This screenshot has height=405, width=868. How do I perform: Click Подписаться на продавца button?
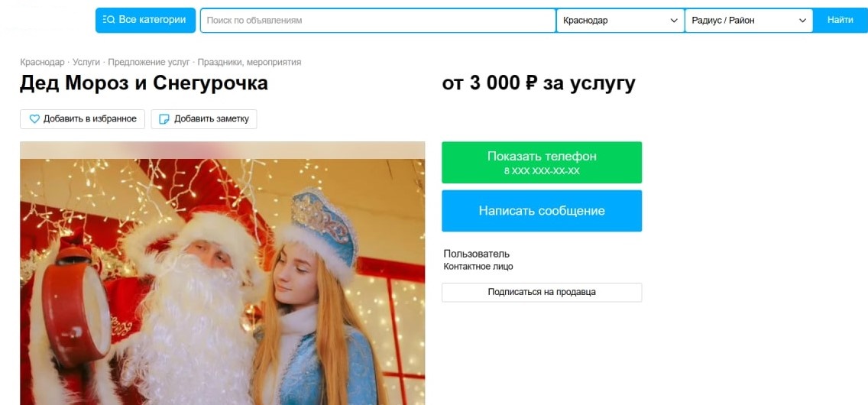[542, 292]
